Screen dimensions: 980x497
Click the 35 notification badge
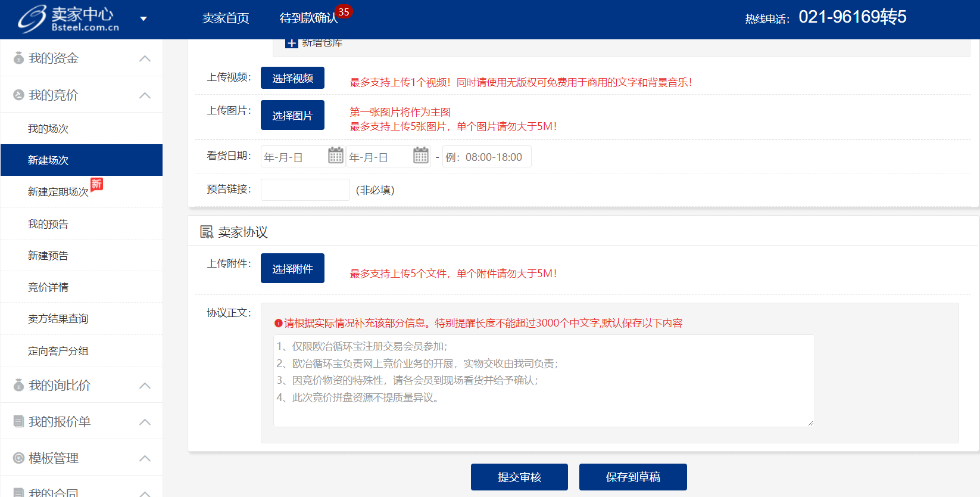344,12
